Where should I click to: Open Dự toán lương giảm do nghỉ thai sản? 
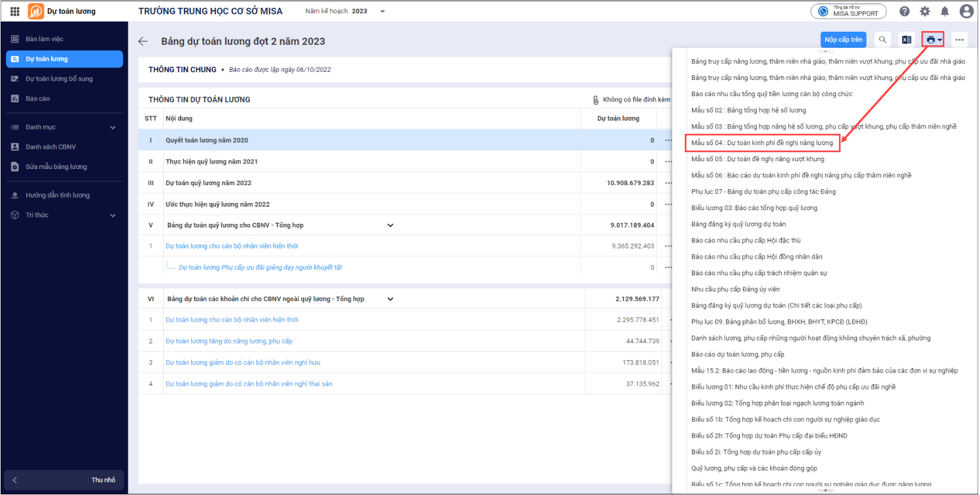click(249, 385)
